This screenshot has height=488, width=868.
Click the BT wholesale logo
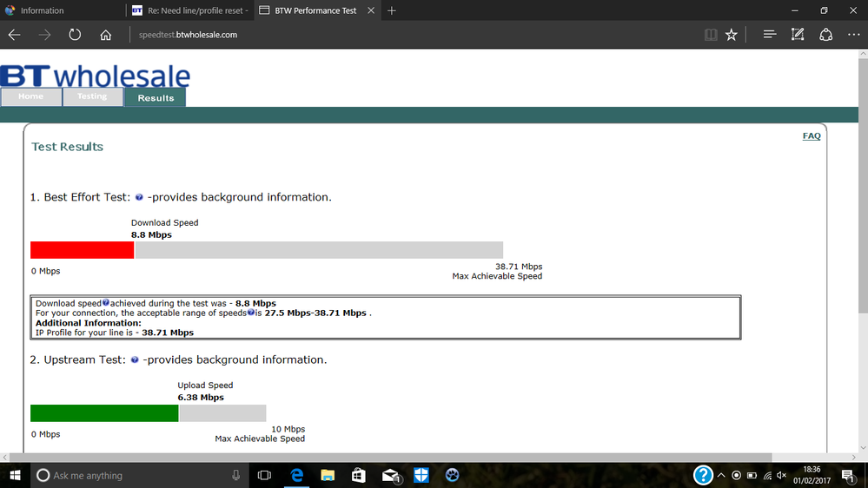click(x=96, y=76)
